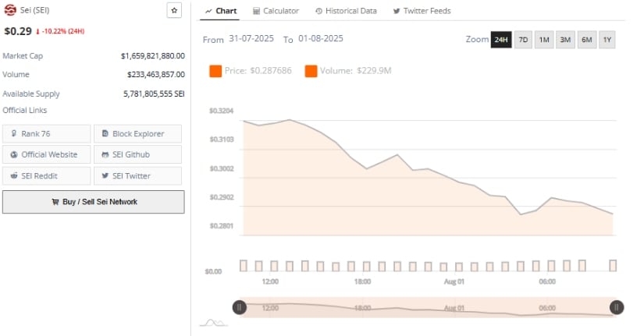This screenshot has height=336, width=644.
Task: Select the 1Y zoom range
Action: (607, 40)
